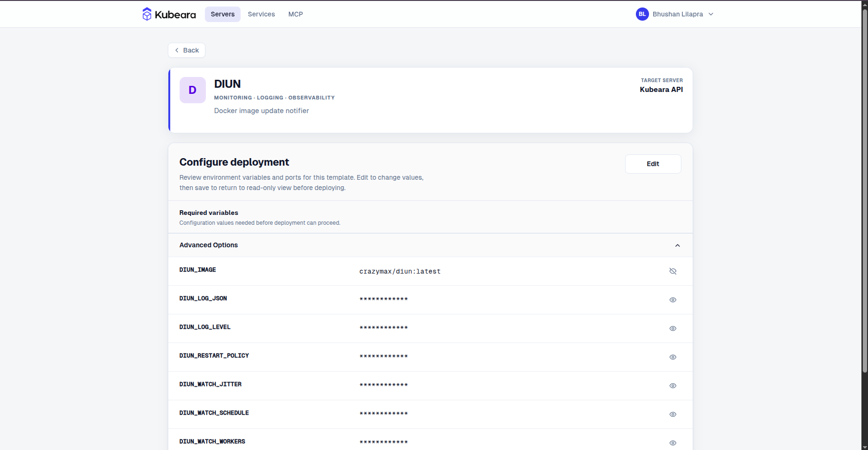The width and height of the screenshot is (868, 450).
Task: Reveal the DIUN_LOG_JSON value
Action: click(673, 300)
